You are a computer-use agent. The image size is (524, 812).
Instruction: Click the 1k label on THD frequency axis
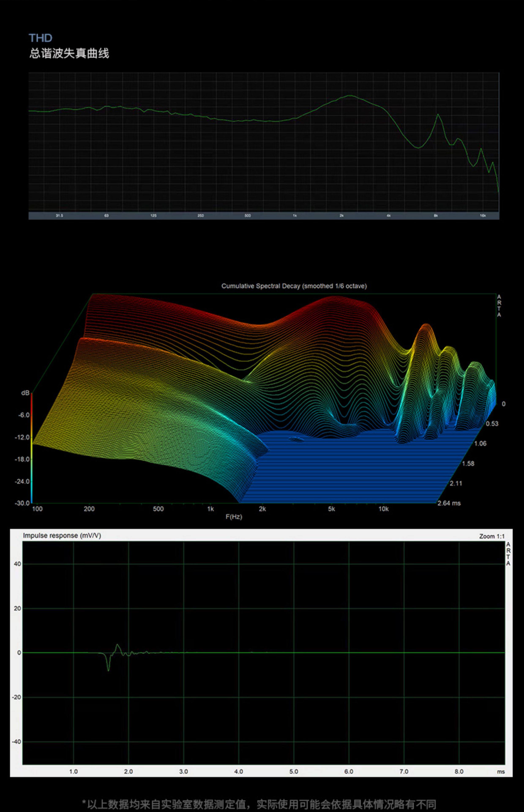point(295,215)
